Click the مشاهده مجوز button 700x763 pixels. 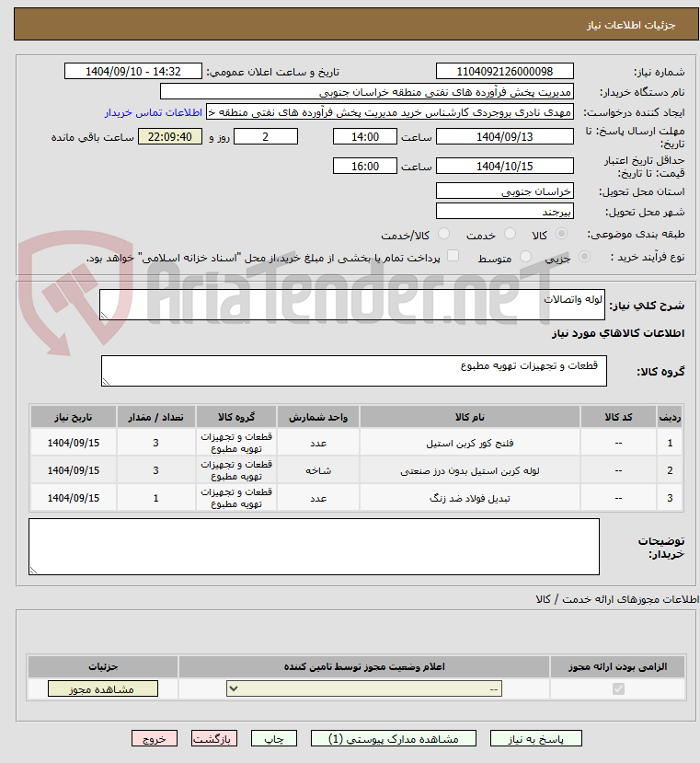[x=103, y=689]
